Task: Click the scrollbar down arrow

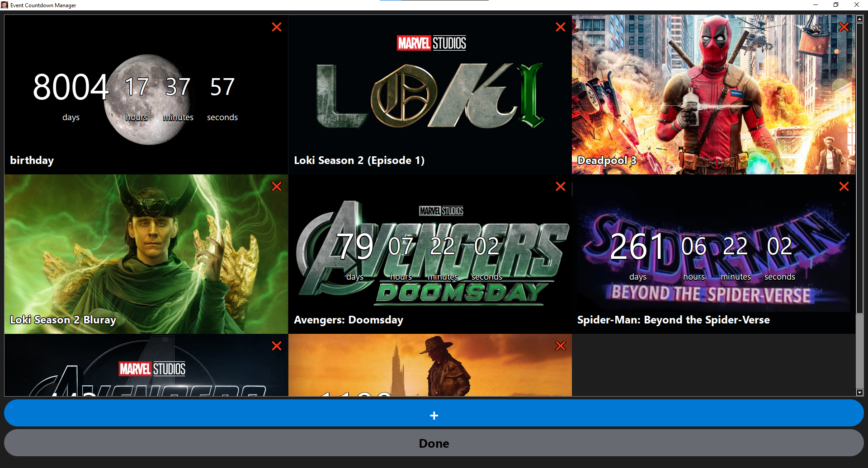Action: 859,393
